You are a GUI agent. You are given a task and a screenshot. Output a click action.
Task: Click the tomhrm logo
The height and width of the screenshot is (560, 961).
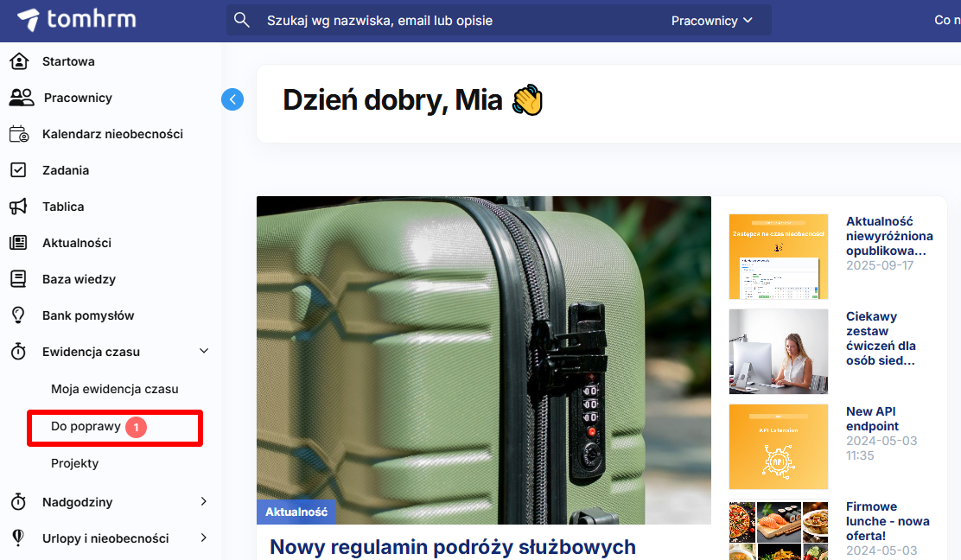coord(76,20)
